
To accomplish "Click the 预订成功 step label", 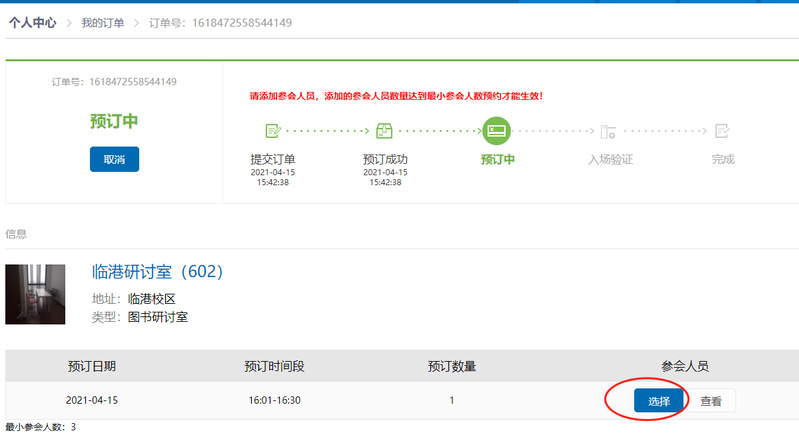I will click(385, 159).
